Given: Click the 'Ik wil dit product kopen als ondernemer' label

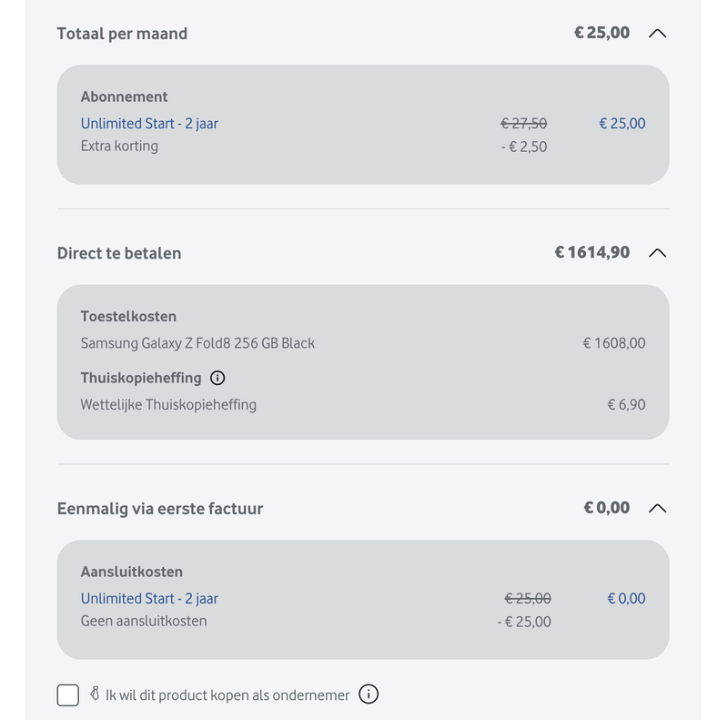Looking at the screenshot, I should (x=227, y=695).
